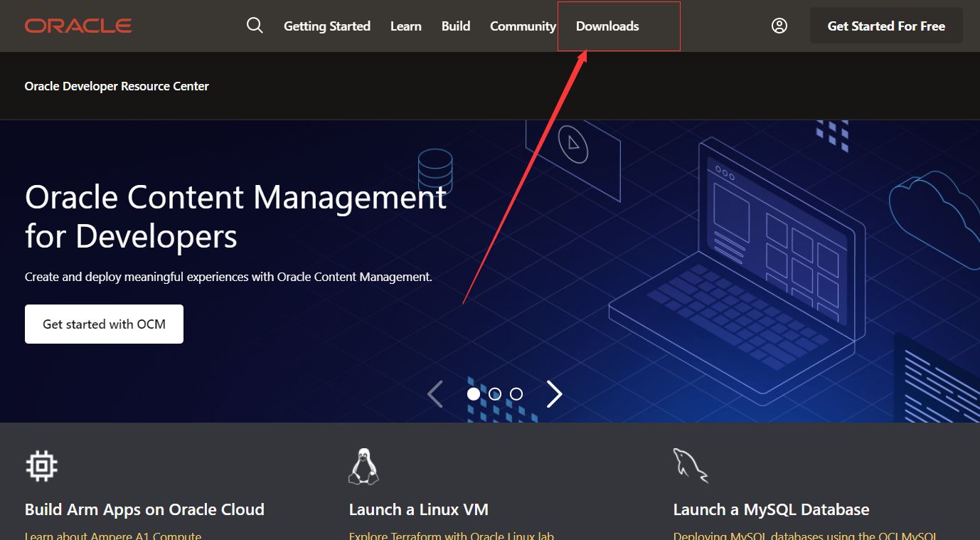The height and width of the screenshot is (540, 980).
Task: Click Launch a Linux VM heading
Action: click(x=419, y=509)
